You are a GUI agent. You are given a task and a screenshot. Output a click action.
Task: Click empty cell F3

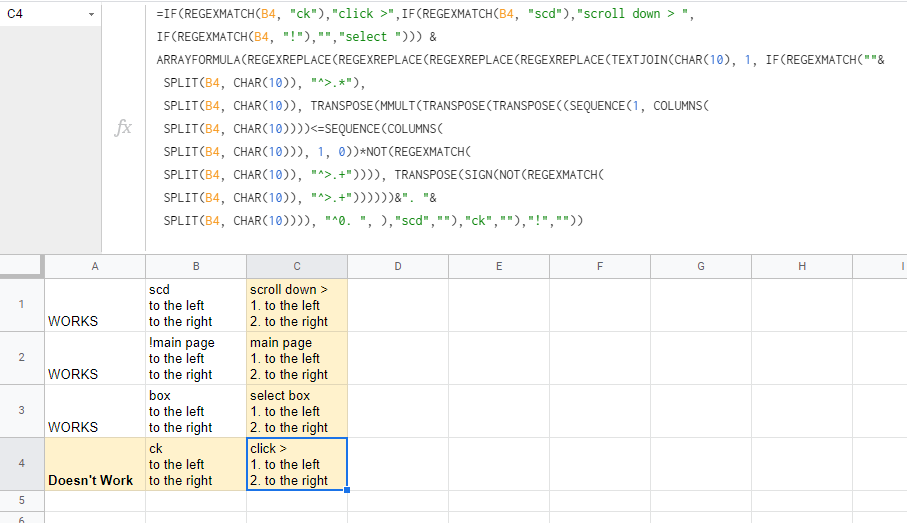point(600,411)
